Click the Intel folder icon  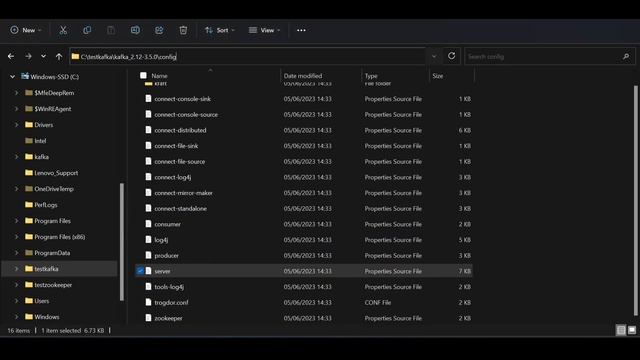(29, 141)
